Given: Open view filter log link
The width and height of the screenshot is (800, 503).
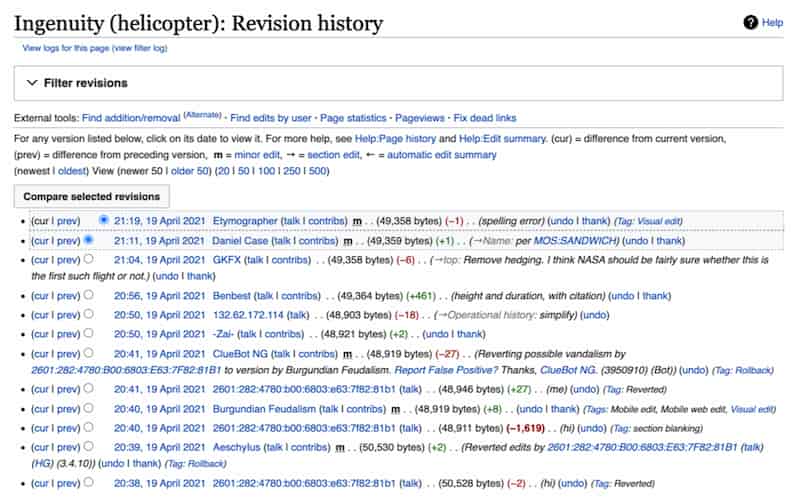Looking at the screenshot, I should point(139,48).
